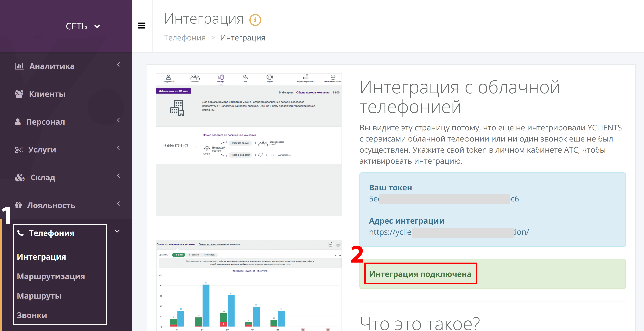This screenshot has width=644, height=331.
Task: Open the Аналитика section
Action: [x=52, y=66]
